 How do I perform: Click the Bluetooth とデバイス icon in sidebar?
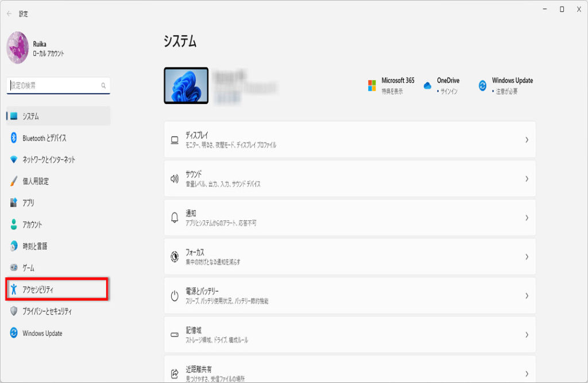click(x=14, y=138)
